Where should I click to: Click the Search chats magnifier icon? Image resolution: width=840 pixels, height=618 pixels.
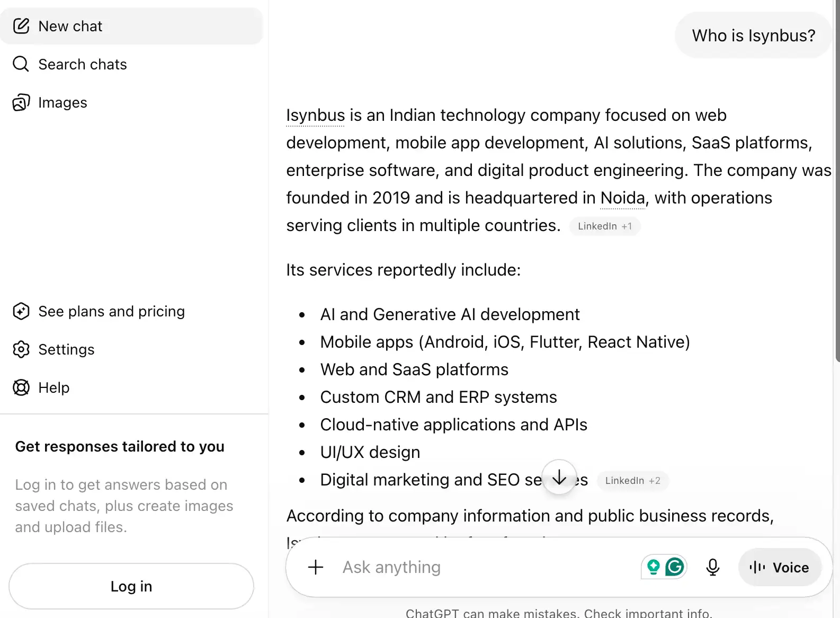[21, 64]
